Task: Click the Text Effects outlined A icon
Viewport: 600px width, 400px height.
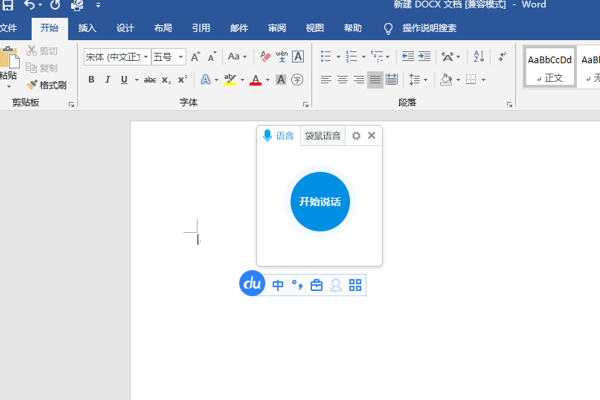Action: [x=205, y=80]
